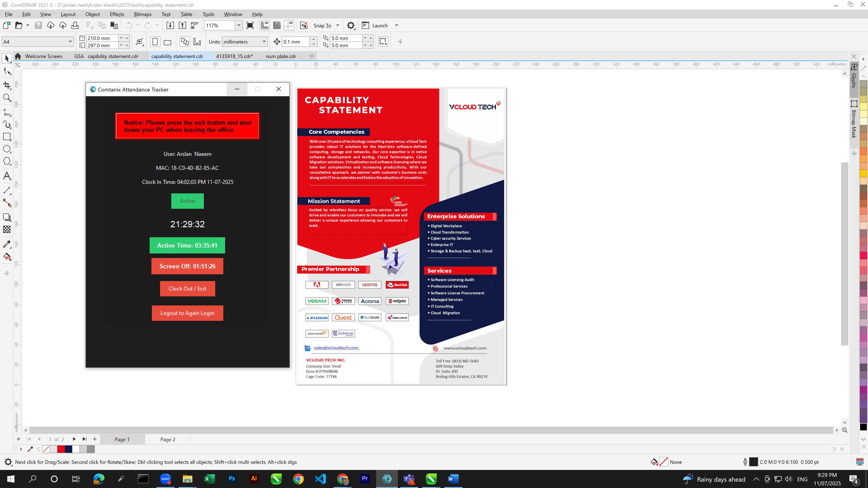Open duplicate distance X dropdown
Screen dimensions: 868x488
point(365,38)
